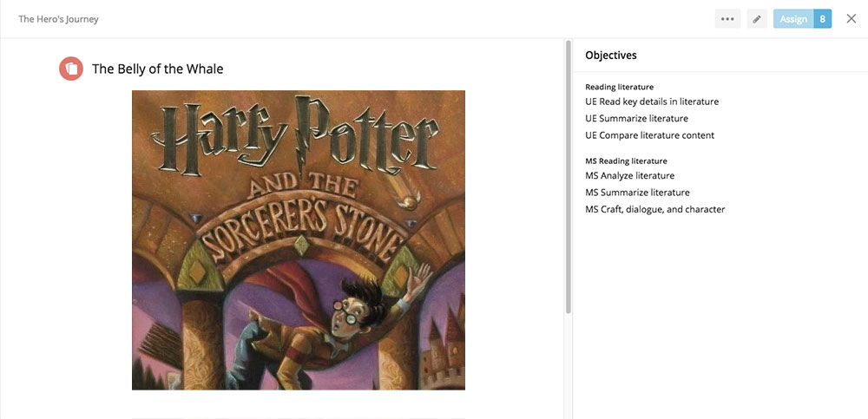Click the red card icon beside the title
The image size is (868, 419).
71,69
